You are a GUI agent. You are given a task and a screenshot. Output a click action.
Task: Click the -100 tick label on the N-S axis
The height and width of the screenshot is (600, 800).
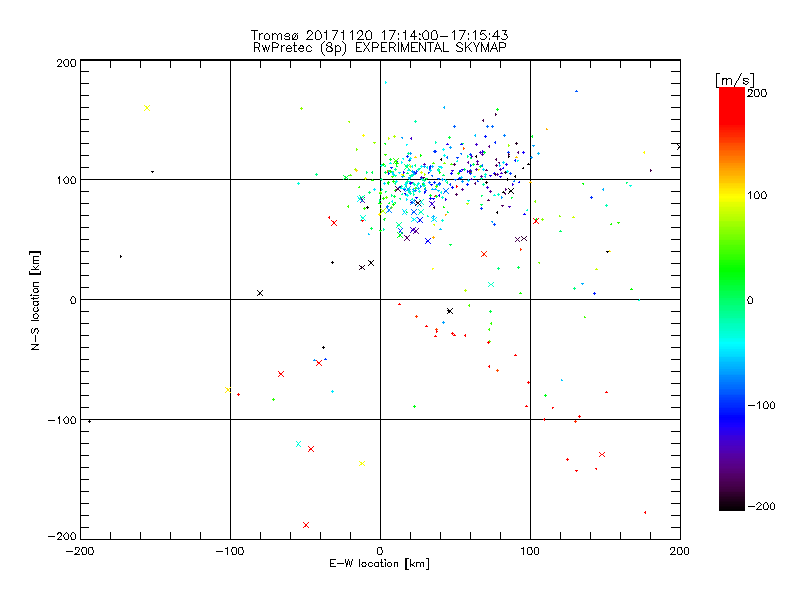pos(62,420)
